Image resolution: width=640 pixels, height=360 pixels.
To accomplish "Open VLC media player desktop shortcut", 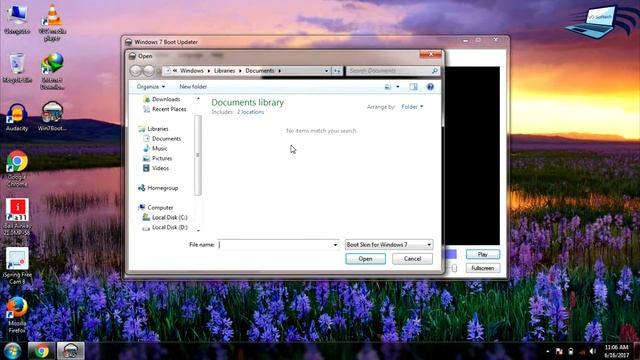I will pos(53,22).
